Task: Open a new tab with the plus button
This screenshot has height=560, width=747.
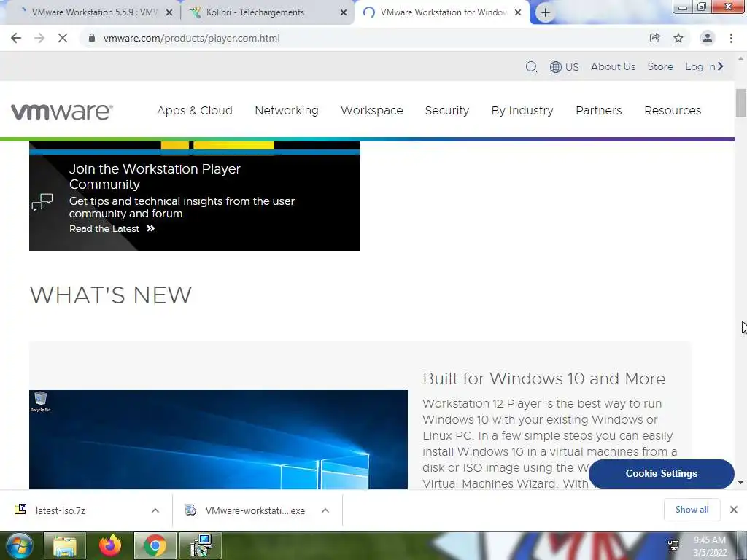Action: (546, 12)
